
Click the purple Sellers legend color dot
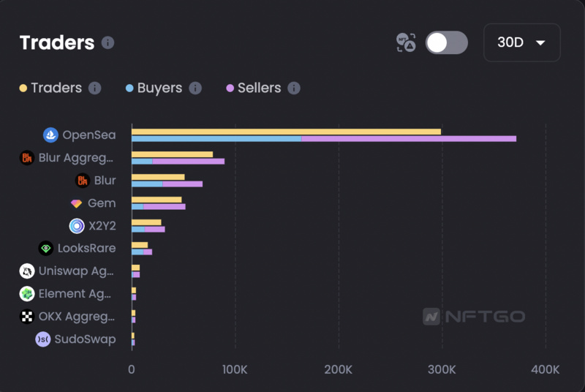click(x=230, y=88)
